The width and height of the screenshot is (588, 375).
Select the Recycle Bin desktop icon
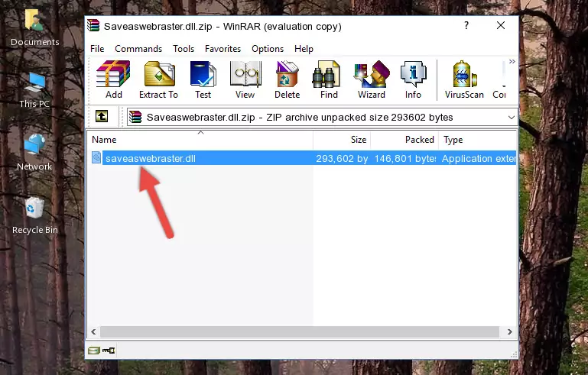(35, 216)
